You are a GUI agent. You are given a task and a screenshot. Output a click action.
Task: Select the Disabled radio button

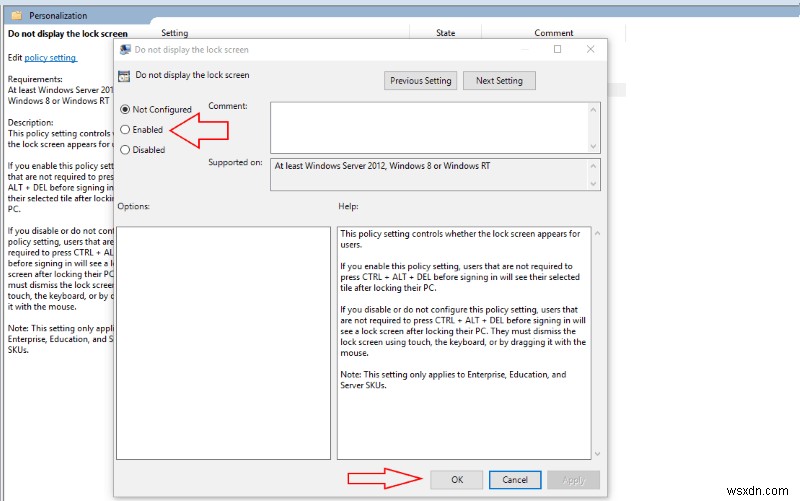point(125,150)
